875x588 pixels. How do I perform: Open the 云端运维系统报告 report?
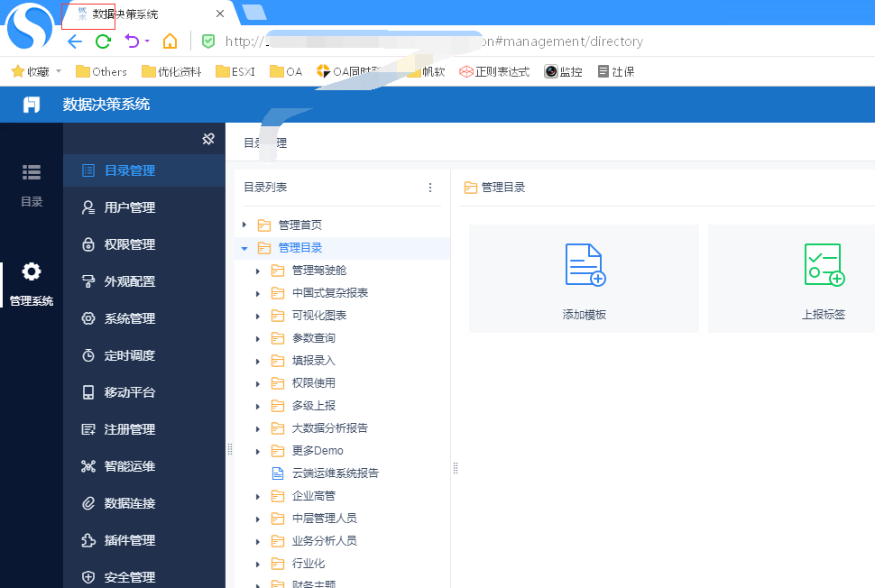(336, 473)
